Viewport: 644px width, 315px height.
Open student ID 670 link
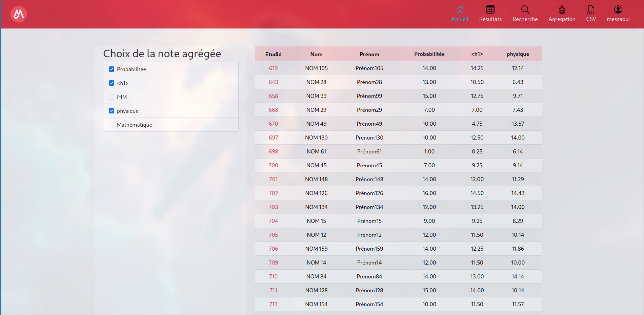[273, 124]
